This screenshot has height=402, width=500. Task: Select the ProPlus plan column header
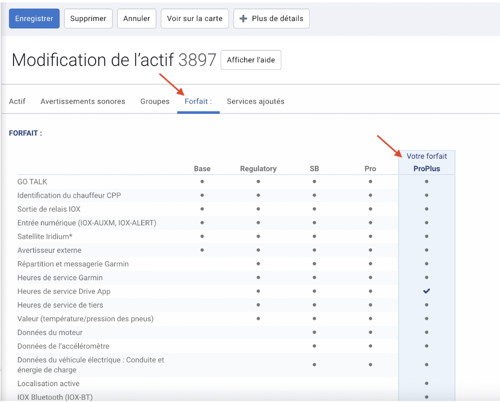pos(427,169)
